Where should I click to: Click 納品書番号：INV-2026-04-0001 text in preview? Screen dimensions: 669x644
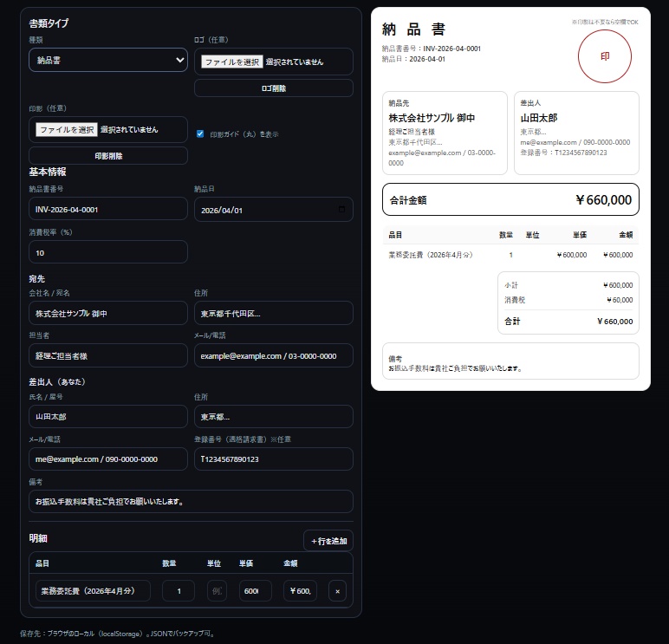point(431,49)
